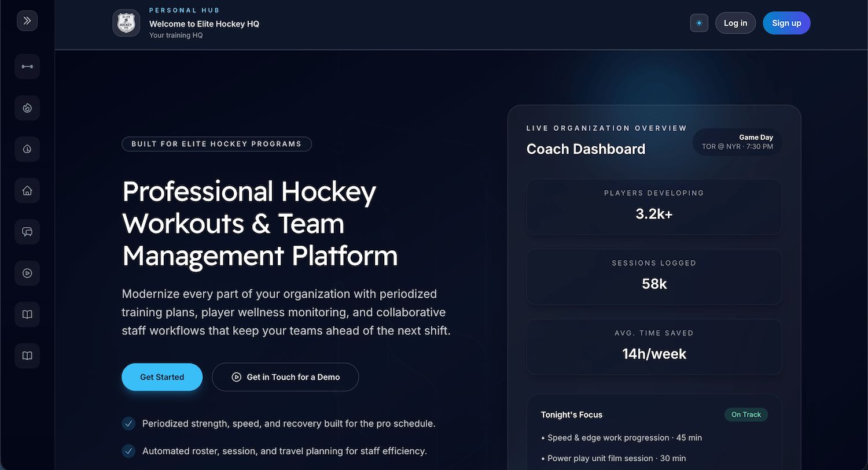Select Get in Touch for a Demo
This screenshot has width=868, height=470.
(285, 377)
